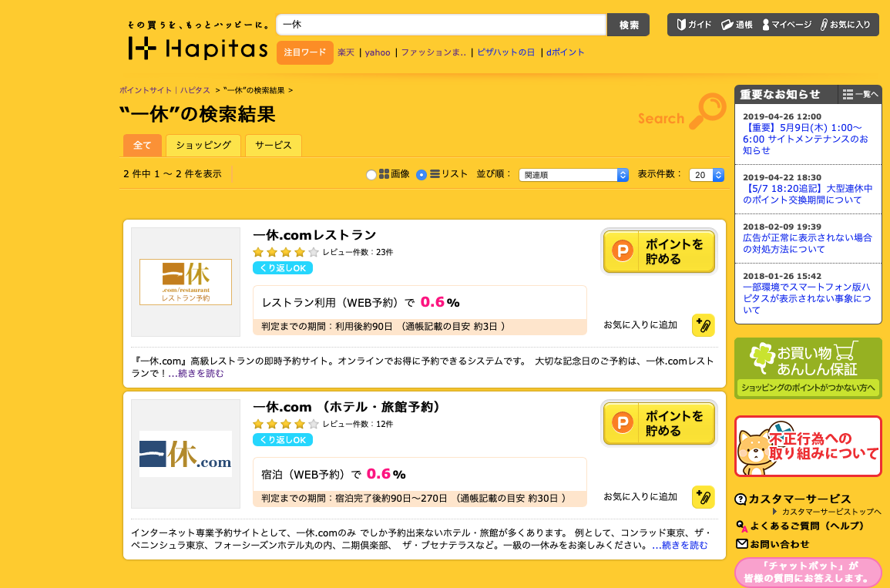890x588 pixels.
Task: Open お気に入り favorites in the header
Action: click(x=845, y=25)
